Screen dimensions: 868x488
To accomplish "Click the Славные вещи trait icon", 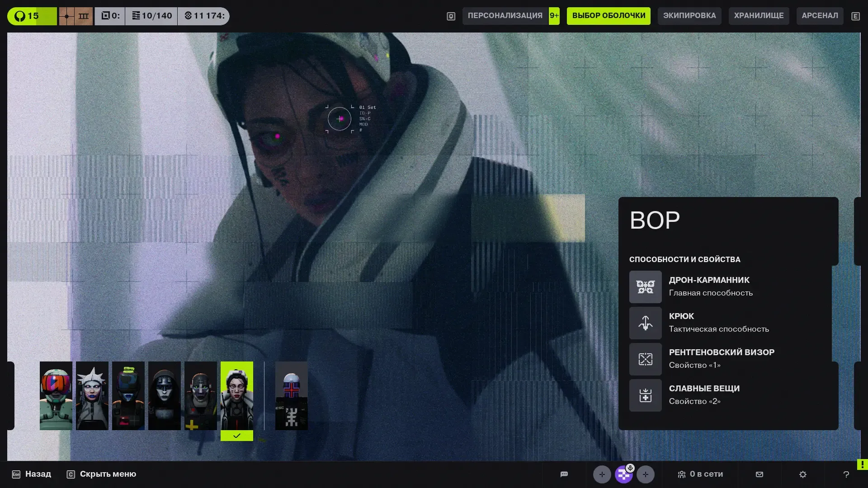I will [645, 395].
